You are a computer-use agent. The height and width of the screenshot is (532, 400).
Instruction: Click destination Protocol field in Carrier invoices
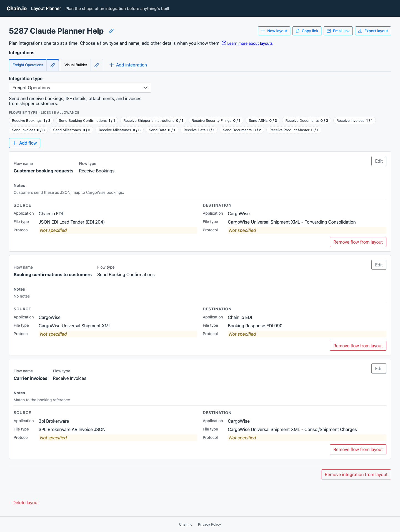click(x=307, y=438)
